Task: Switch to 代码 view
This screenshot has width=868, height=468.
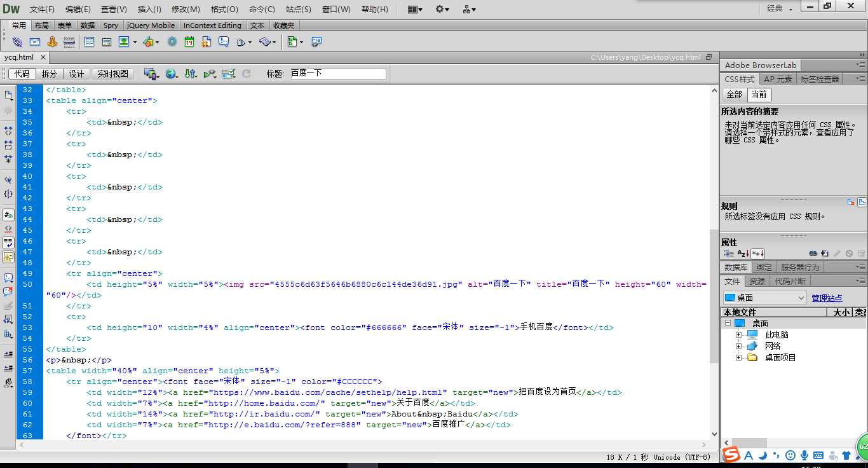Action: point(22,74)
